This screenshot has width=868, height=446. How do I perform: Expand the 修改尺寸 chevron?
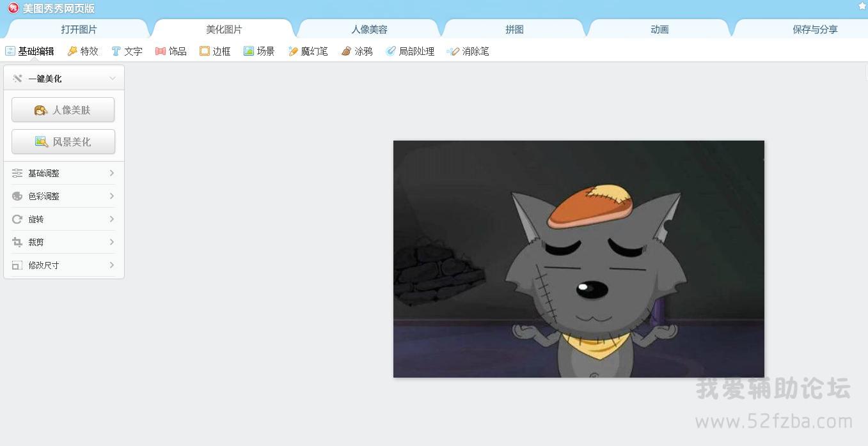[x=112, y=265]
